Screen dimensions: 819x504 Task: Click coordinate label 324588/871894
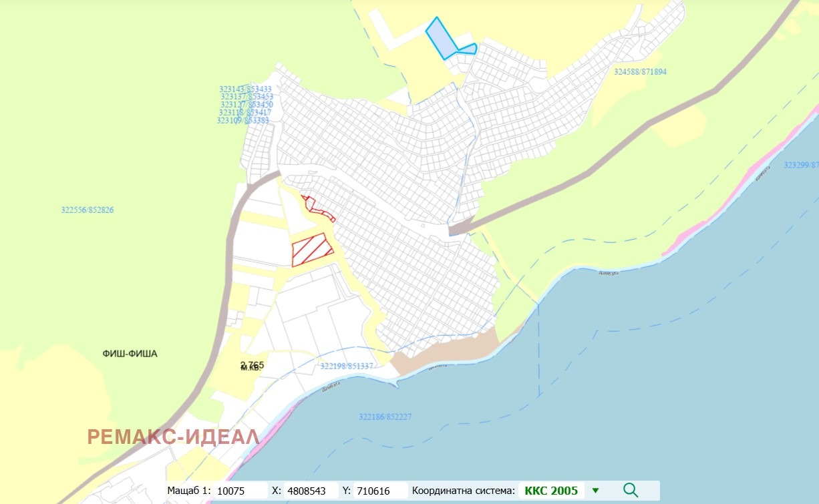tap(640, 71)
